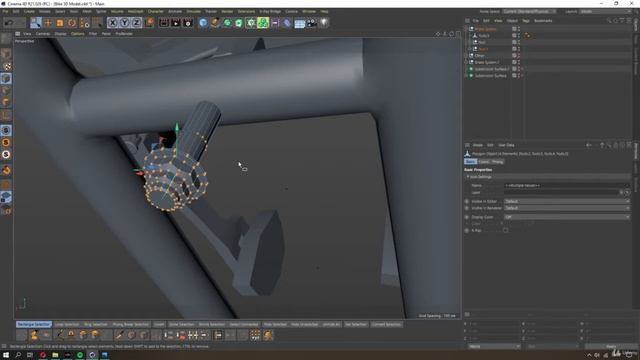Toggle visibility dots for Brake System.1 object

[519, 62]
